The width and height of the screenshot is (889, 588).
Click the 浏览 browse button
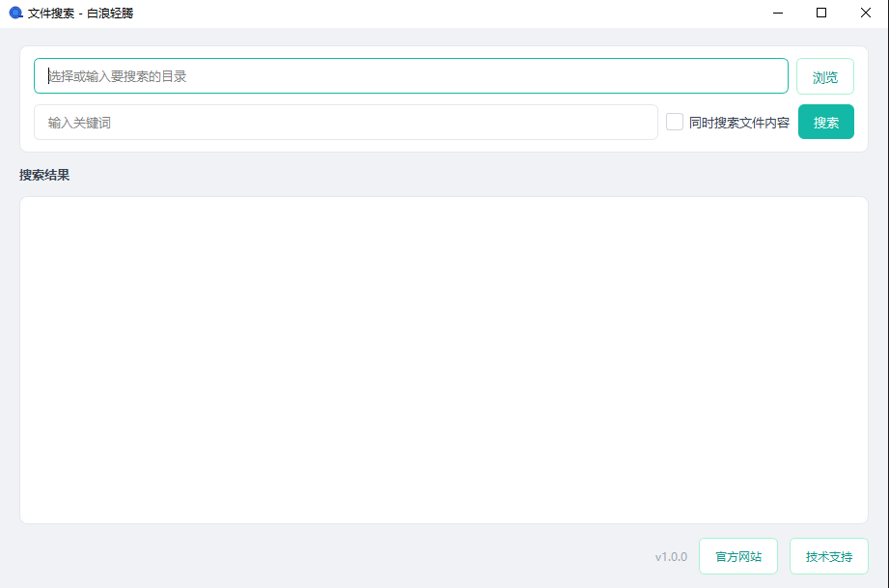pyautogui.click(x=824, y=76)
